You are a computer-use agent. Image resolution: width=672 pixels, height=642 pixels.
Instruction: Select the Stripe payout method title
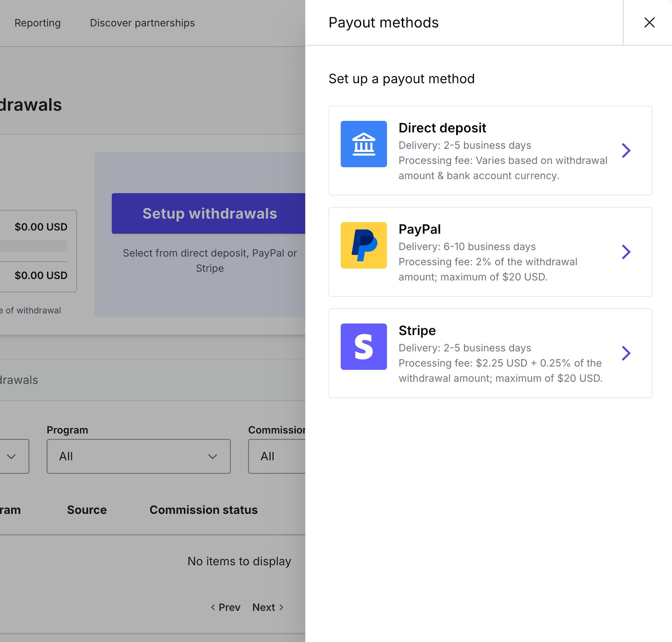pyautogui.click(x=417, y=331)
